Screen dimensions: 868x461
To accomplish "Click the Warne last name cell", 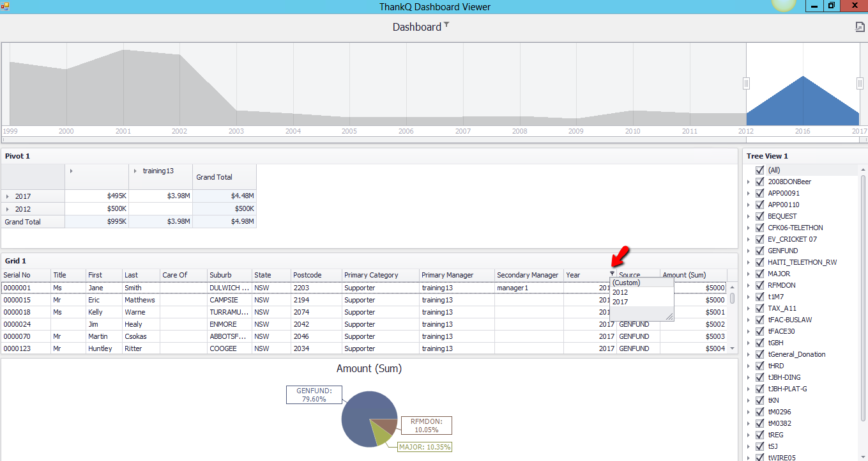I will [141, 312].
